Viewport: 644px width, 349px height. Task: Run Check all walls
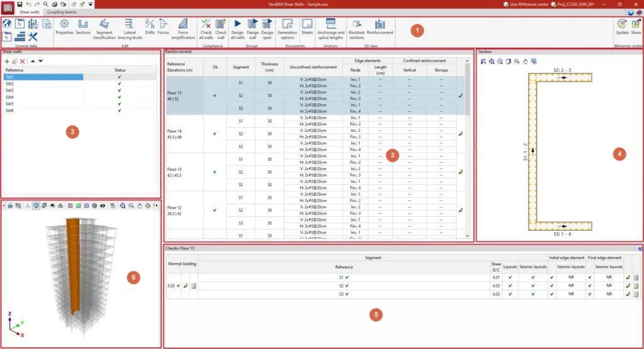tap(206, 29)
